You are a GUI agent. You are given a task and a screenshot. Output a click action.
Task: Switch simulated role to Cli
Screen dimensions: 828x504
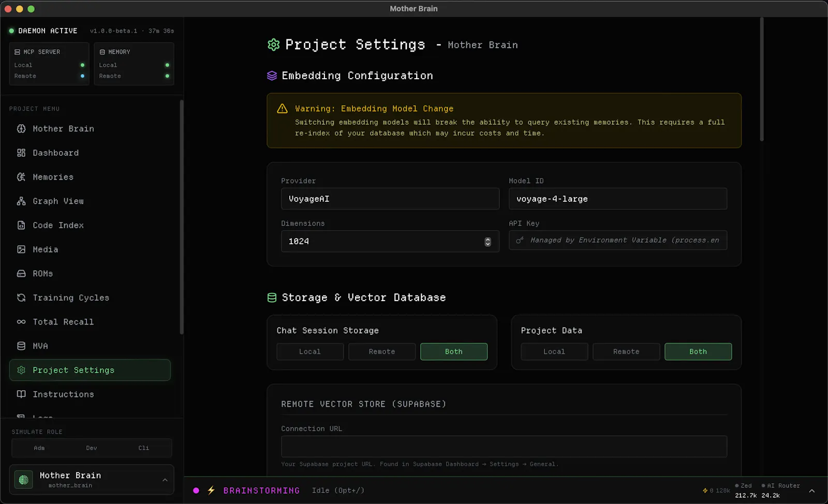(x=144, y=448)
